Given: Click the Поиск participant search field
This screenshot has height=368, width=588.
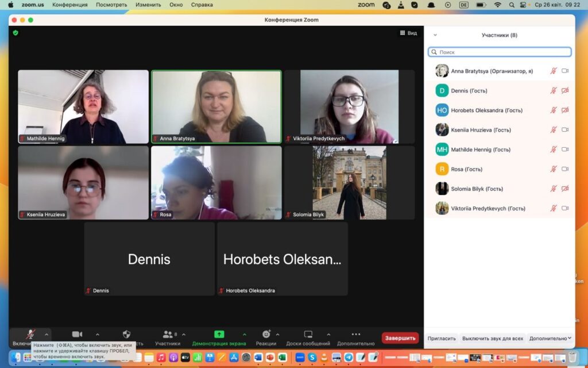Looking at the screenshot, I should pyautogui.click(x=500, y=52).
